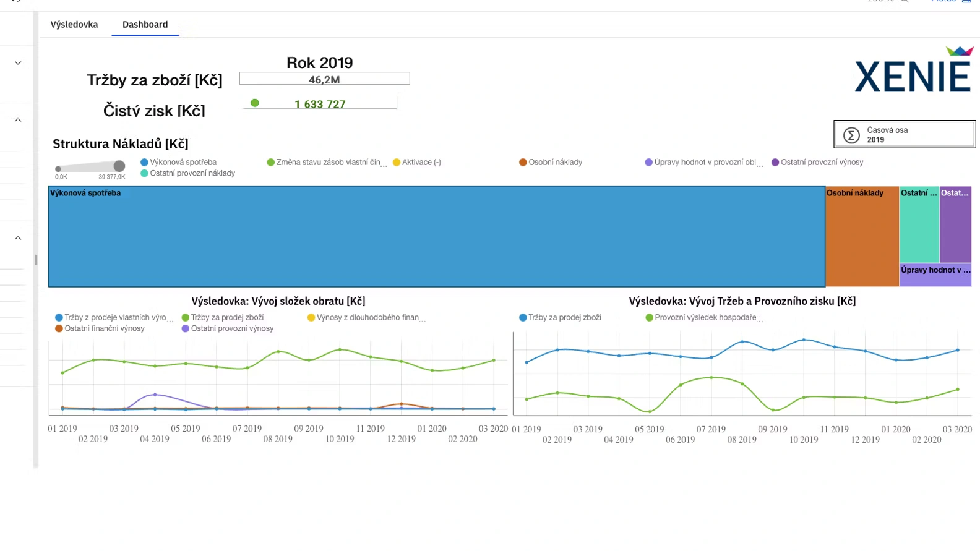Viewport: 980px width, 551px height.
Task: Click orange Osobní náklady legend dot
Action: [x=523, y=163]
